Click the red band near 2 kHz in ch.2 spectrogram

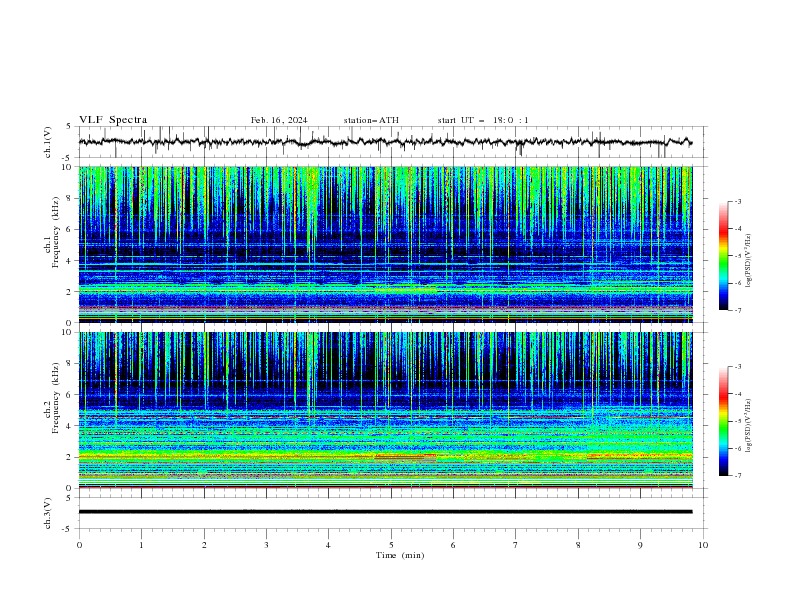click(x=406, y=457)
